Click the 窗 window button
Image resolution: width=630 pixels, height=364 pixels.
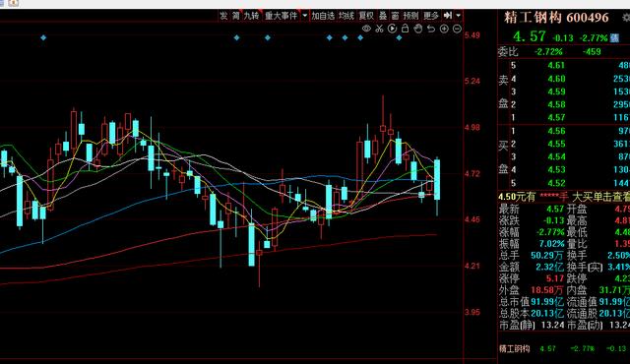coord(395,16)
